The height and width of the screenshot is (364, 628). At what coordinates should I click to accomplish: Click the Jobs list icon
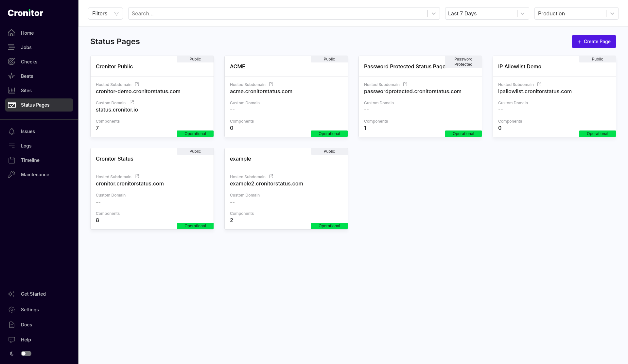pos(11,47)
